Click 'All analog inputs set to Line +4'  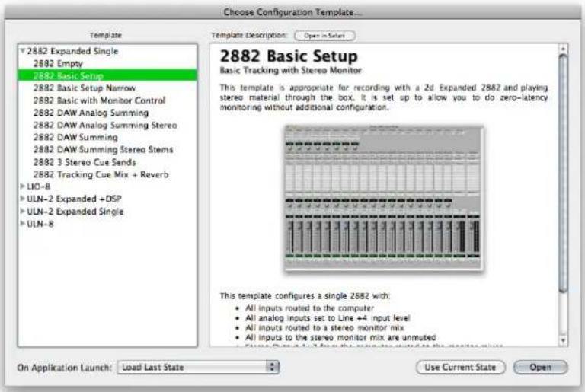(328, 318)
